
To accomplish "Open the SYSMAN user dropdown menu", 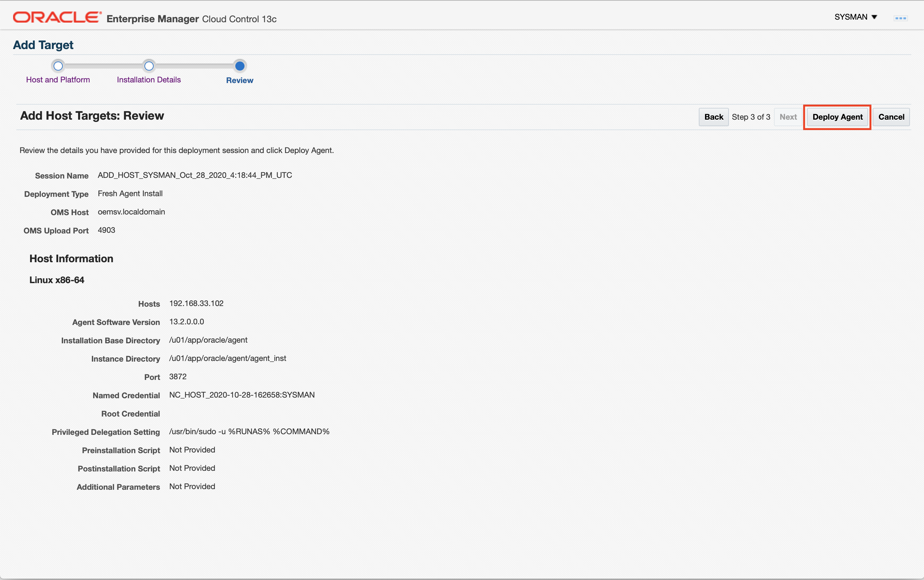I will click(x=855, y=17).
